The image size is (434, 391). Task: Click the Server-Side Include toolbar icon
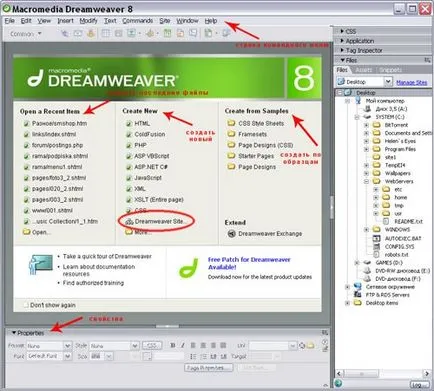180,33
